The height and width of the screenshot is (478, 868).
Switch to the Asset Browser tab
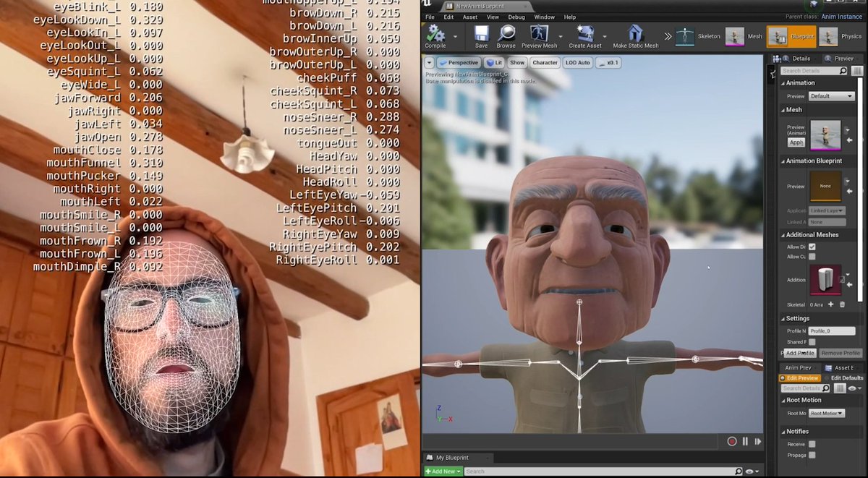843,368
